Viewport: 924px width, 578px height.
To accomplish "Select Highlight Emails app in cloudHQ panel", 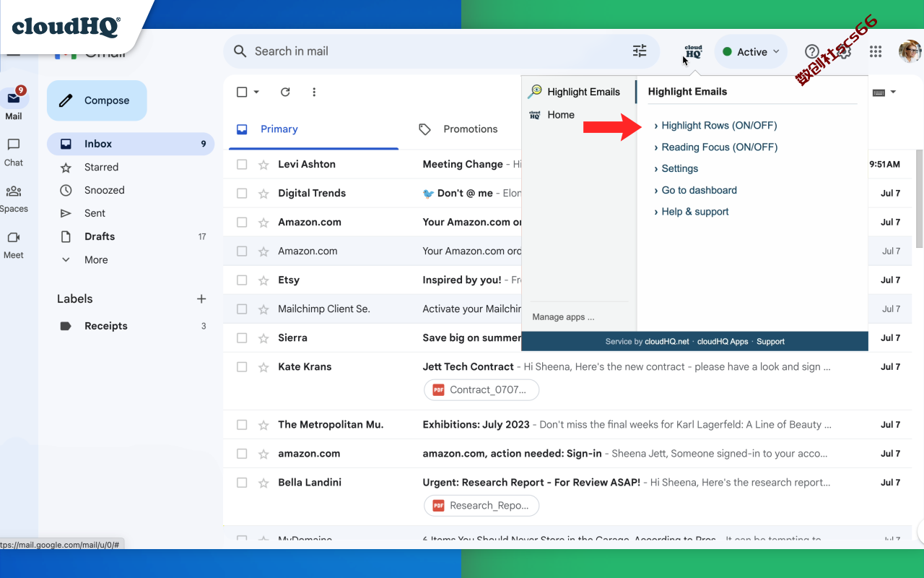I will (x=574, y=92).
